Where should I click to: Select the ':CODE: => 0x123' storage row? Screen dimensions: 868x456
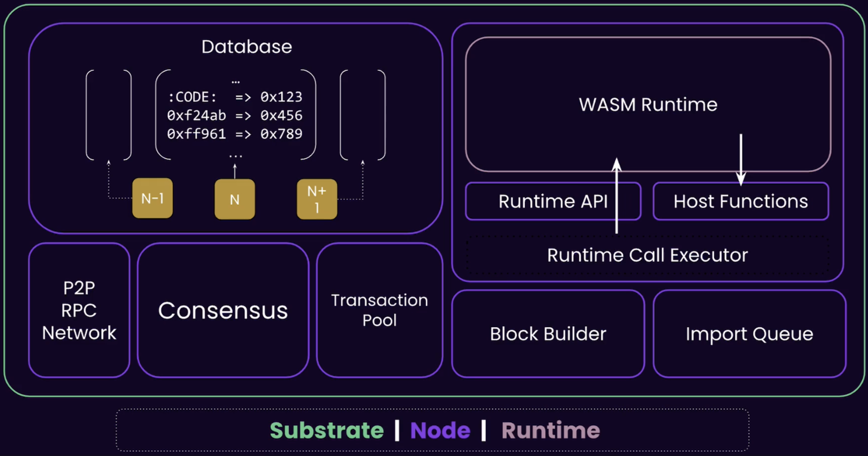(x=235, y=97)
